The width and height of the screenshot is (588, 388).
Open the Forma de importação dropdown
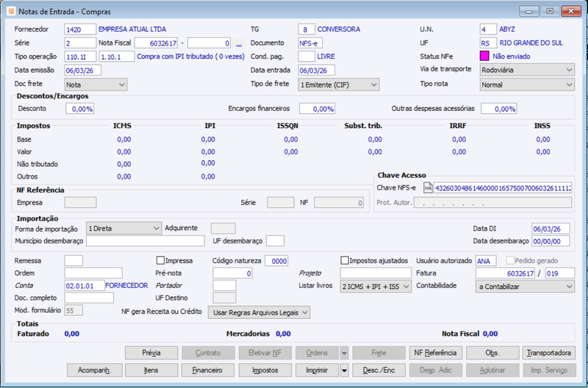(123, 229)
